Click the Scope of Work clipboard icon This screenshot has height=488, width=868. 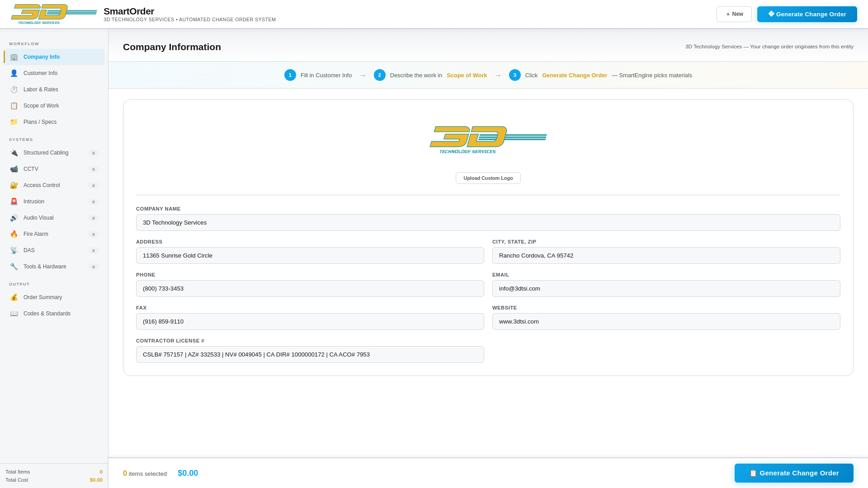[x=14, y=106]
